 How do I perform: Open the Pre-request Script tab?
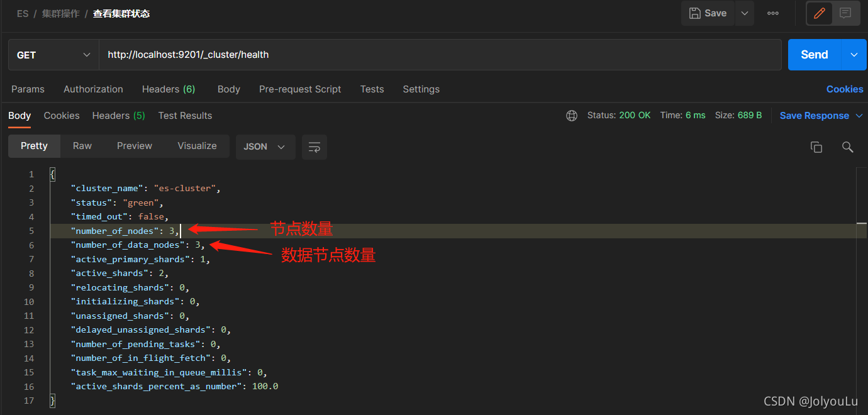pos(300,89)
